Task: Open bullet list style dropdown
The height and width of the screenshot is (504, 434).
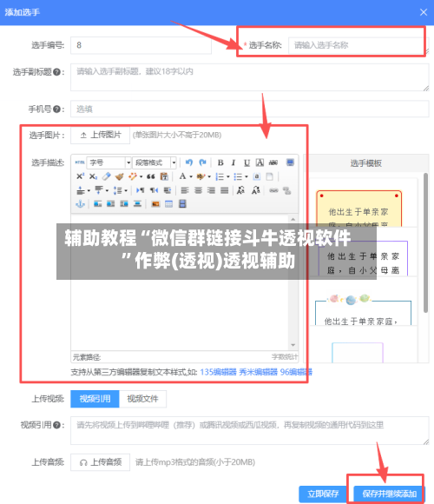Action: tap(247, 176)
